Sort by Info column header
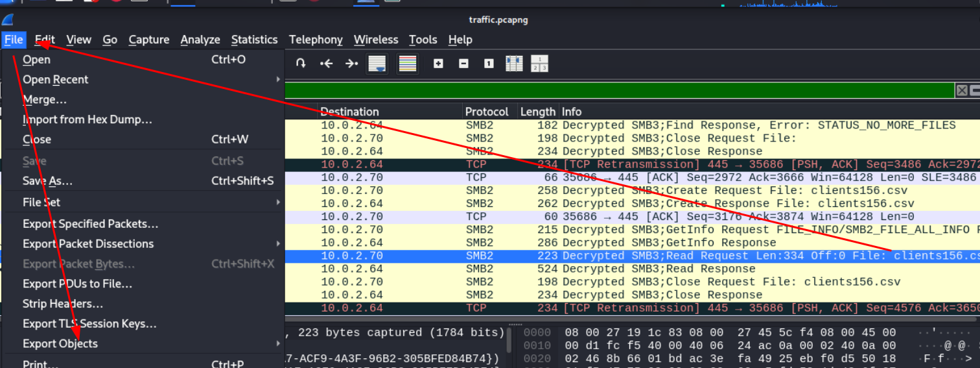Viewport: 980px width, 368px height. coord(769,112)
